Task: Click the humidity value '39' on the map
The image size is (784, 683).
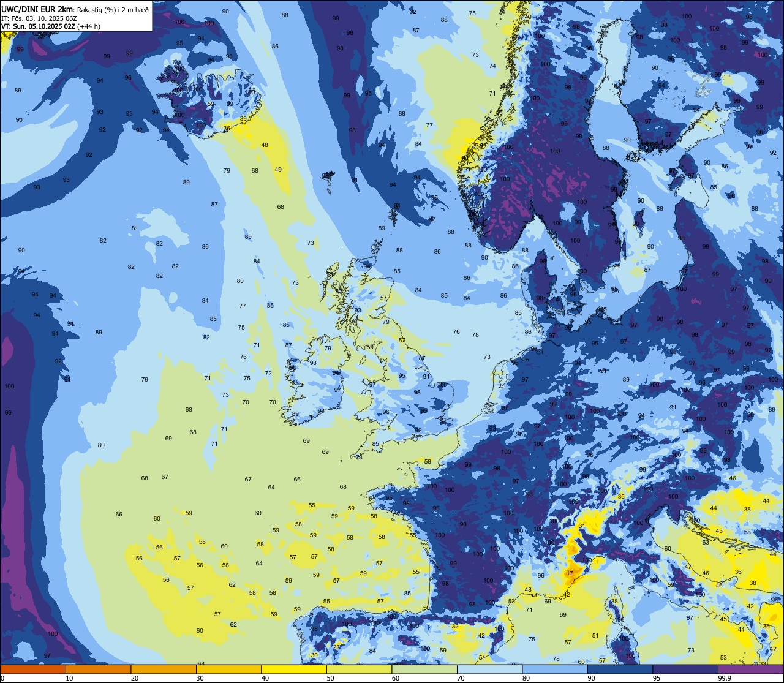Action: pyautogui.click(x=243, y=119)
